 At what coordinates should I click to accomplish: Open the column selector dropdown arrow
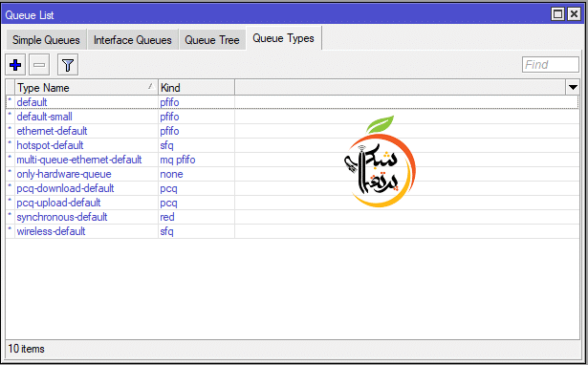pos(573,87)
